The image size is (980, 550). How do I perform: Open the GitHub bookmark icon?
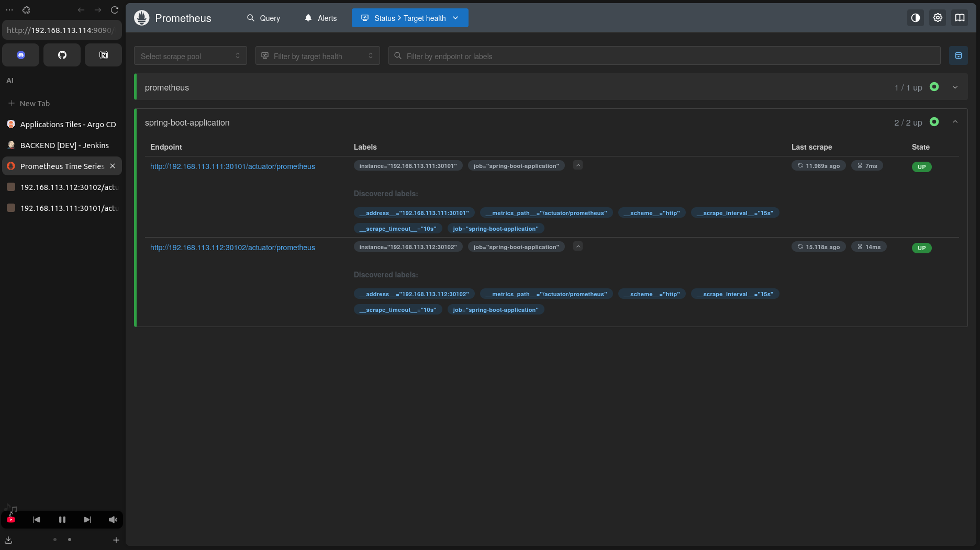[62, 55]
